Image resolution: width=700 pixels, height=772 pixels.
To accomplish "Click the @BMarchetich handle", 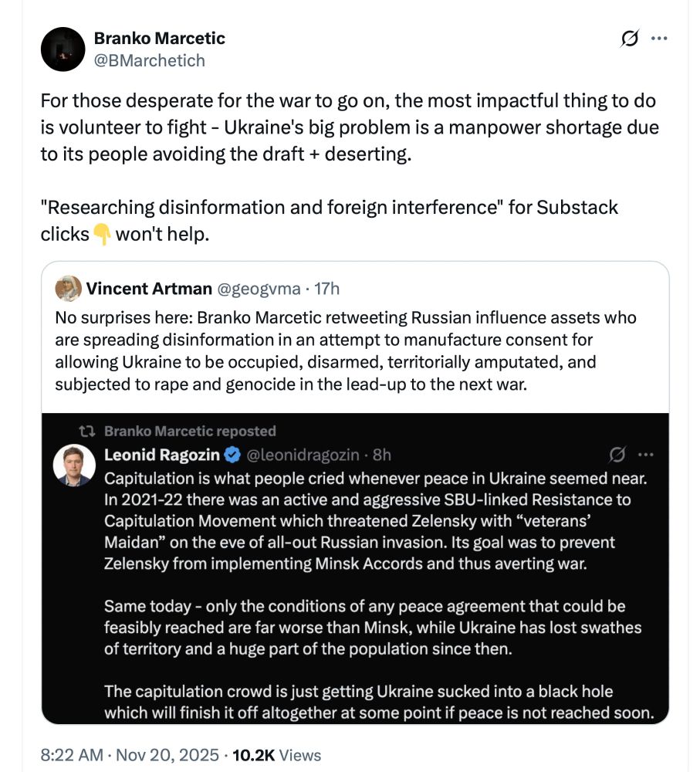I will click(150, 60).
